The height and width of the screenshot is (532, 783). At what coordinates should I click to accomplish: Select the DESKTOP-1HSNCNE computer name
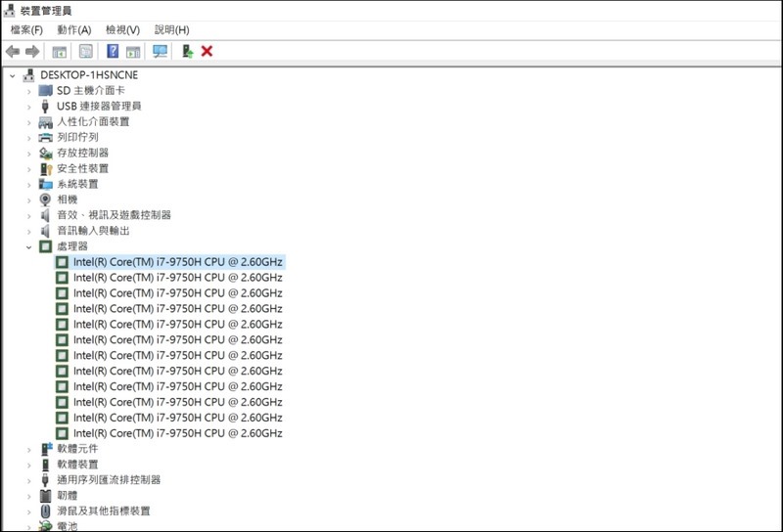89,75
